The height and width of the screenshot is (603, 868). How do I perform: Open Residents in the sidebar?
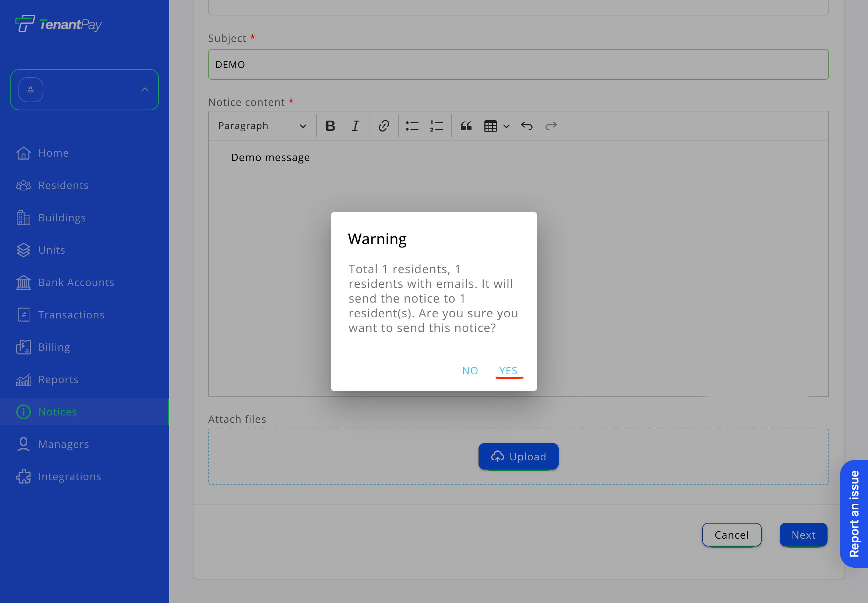(x=63, y=185)
